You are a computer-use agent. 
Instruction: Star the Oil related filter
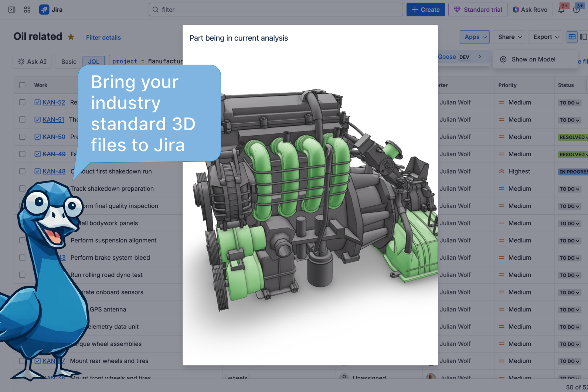(71, 37)
